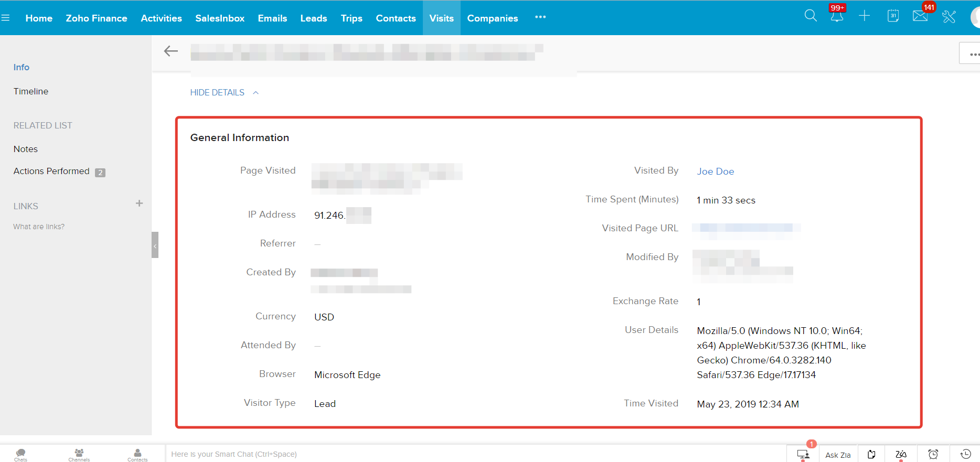Viewport: 980px width, 462px height.
Task: Select the Visits tab
Action: point(442,18)
